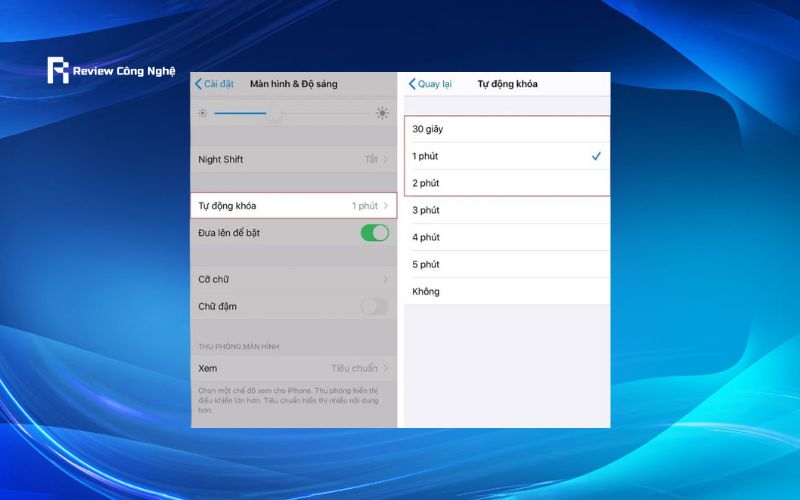Select 2 phút auto-lock option
800x500 pixels.
tap(507, 183)
